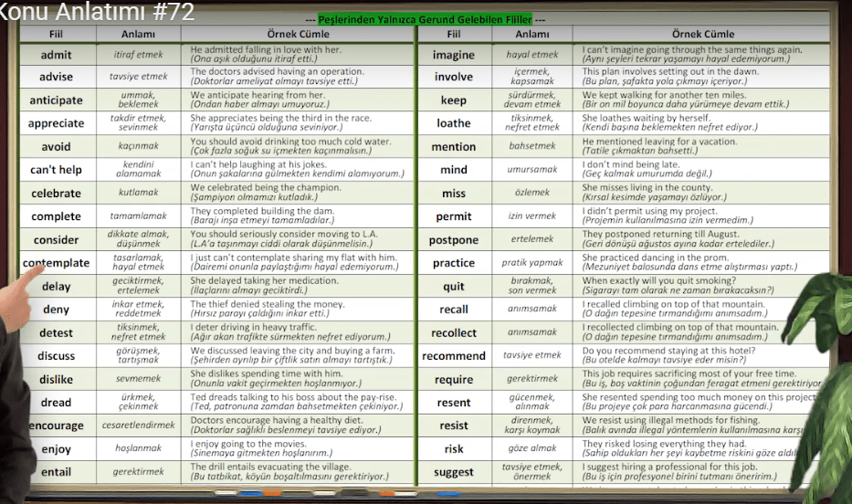Click the verb 'anticipate'
The height and width of the screenshot is (504, 852).
pos(56,100)
